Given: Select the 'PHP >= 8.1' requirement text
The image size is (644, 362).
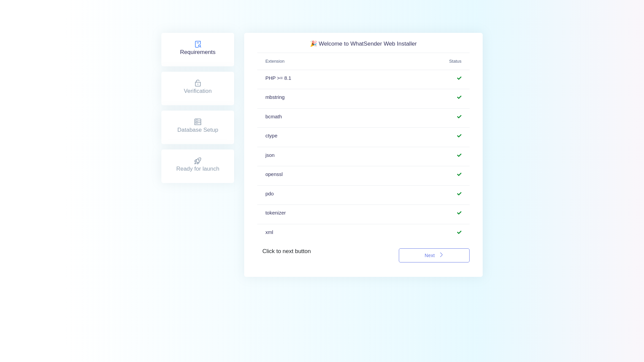Looking at the screenshot, I should click(278, 78).
